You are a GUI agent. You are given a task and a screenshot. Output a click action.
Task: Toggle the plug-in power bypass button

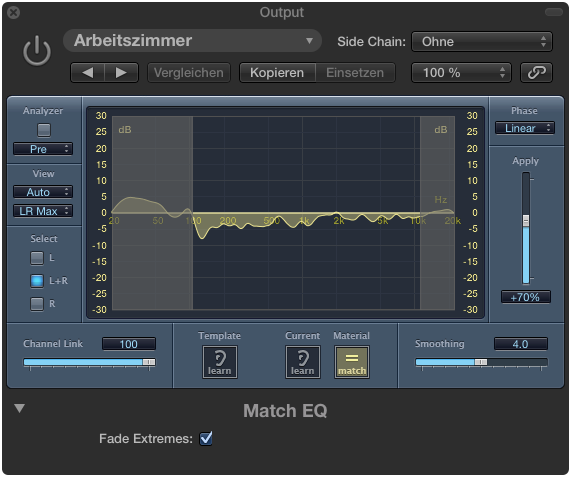[37, 51]
